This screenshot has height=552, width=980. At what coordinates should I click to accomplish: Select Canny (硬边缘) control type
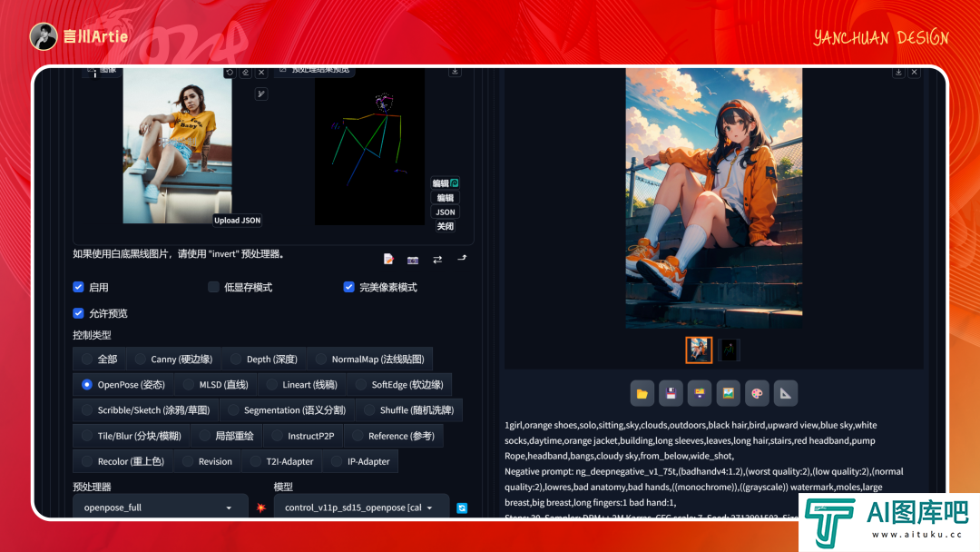[173, 359]
